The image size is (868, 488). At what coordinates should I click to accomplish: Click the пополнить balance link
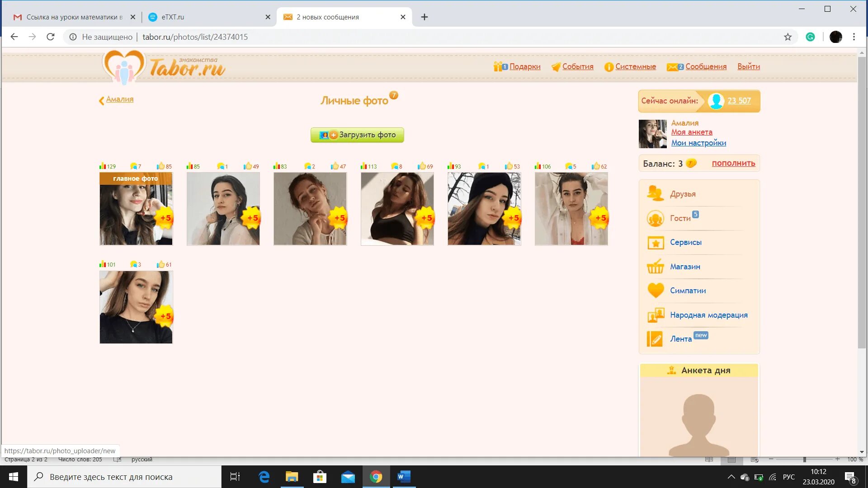pyautogui.click(x=733, y=164)
